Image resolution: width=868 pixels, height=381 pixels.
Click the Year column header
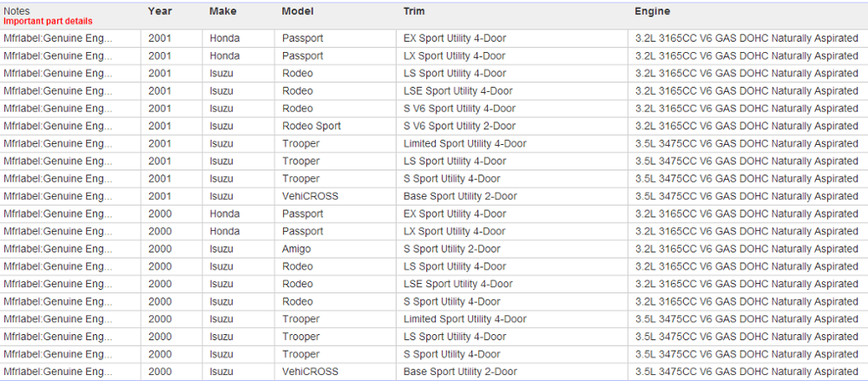pyautogui.click(x=160, y=11)
